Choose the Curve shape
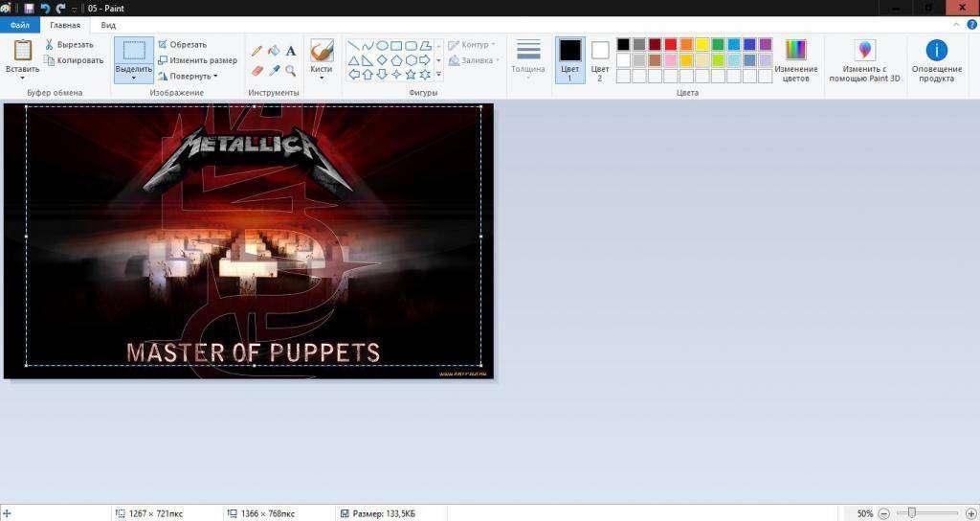This screenshot has width=980, height=521. pyautogui.click(x=367, y=46)
